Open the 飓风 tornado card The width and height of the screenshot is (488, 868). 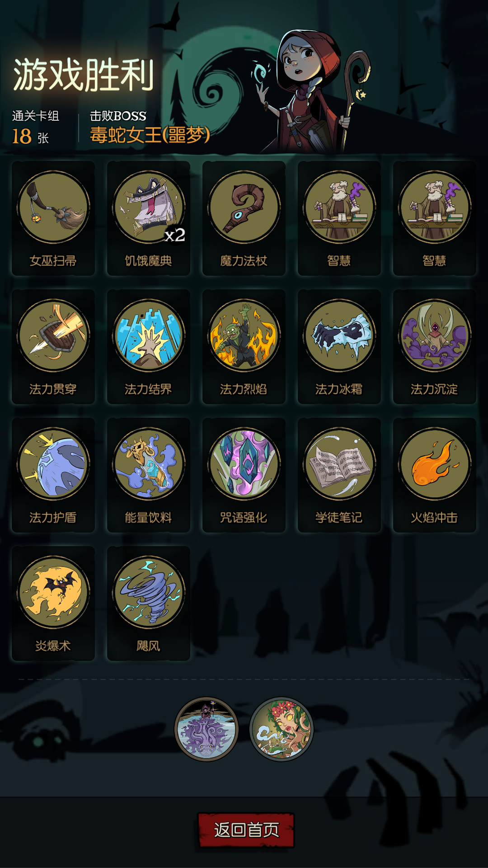point(149,604)
